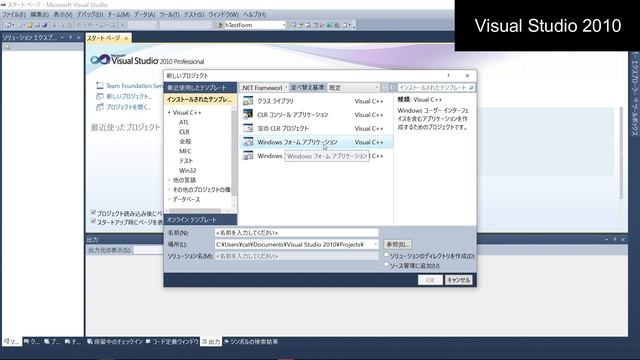This screenshot has width=640, height=360.
Task: Open the ツール(T) menu
Action: (x=169, y=14)
